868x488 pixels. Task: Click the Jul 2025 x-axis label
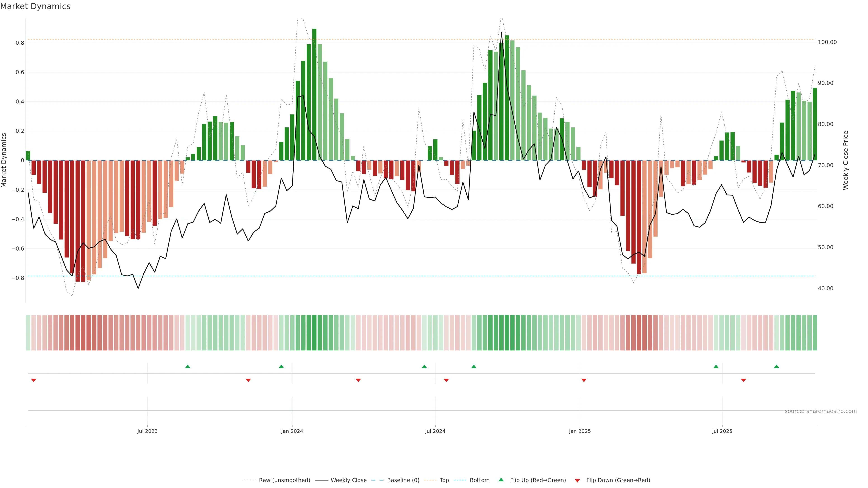(x=722, y=431)
